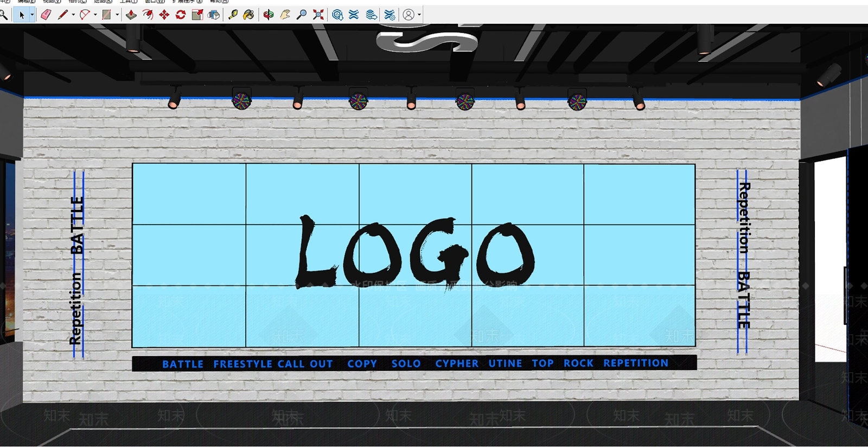This screenshot has height=447, width=868.
Task: Pick the Paint Bucket tool
Action: click(x=249, y=15)
